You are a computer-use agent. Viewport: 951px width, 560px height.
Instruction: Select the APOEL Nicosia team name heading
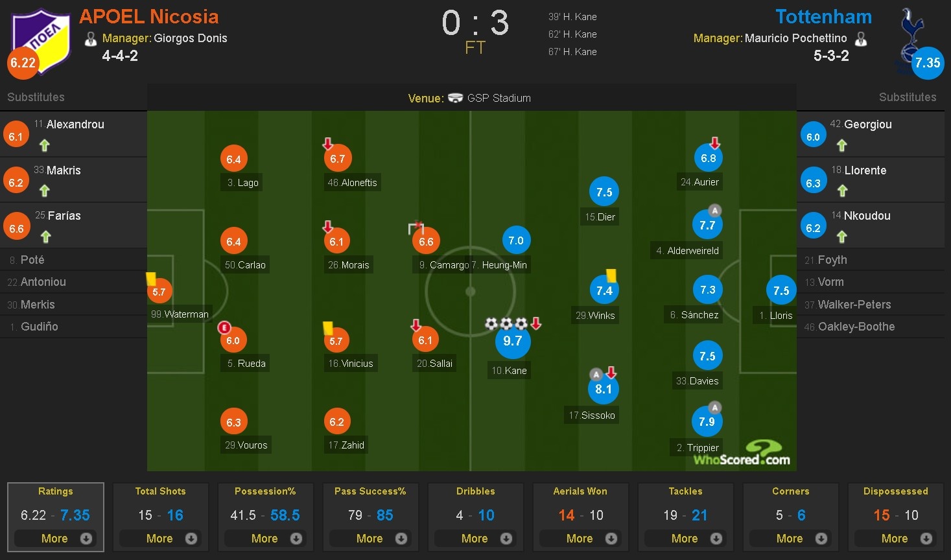(x=148, y=16)
